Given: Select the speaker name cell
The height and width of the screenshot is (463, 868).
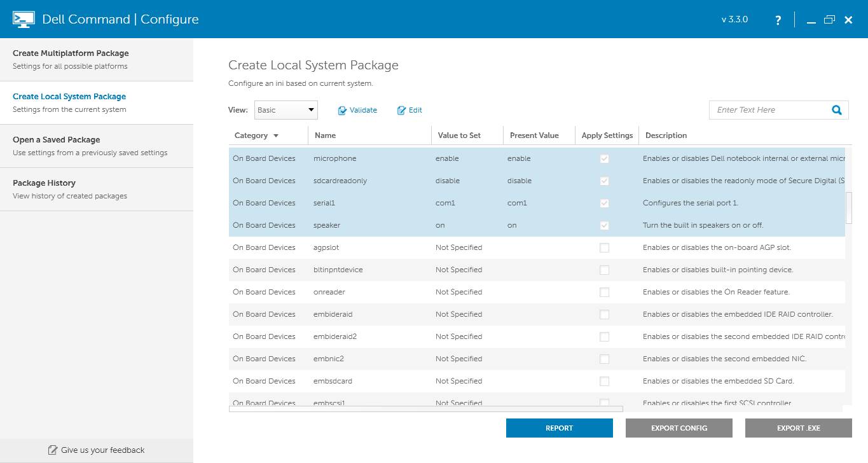Looking at the screenshot, I should (x=327, y=226).
